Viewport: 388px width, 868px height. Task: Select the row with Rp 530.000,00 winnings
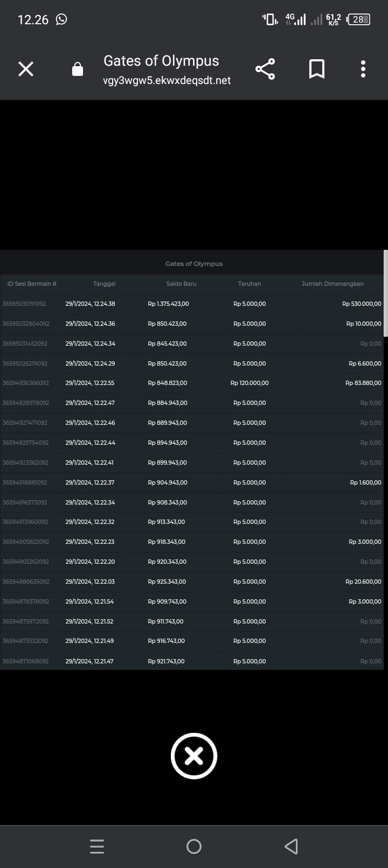pos(361,304)
